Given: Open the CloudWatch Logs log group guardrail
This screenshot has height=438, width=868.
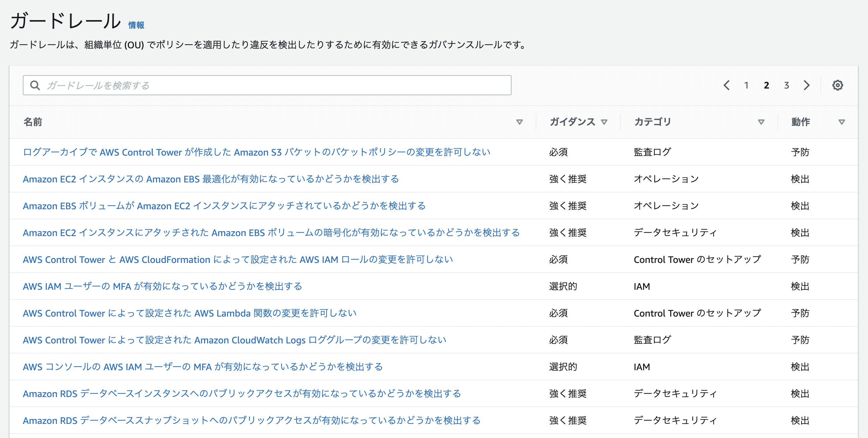Looking at the screenshot, I should click(x=234, y=340).
